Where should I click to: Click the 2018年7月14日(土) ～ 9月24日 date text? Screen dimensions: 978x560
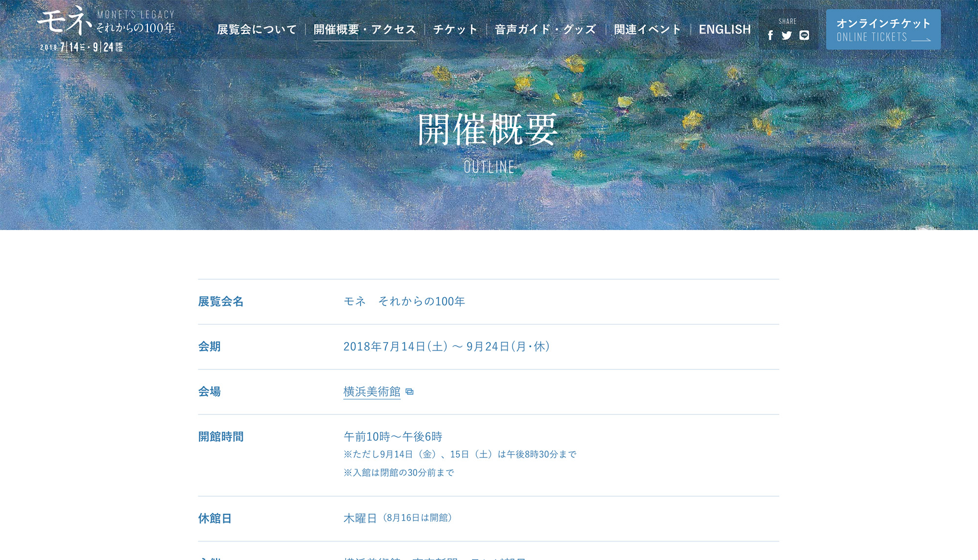[x=446, y=346]
